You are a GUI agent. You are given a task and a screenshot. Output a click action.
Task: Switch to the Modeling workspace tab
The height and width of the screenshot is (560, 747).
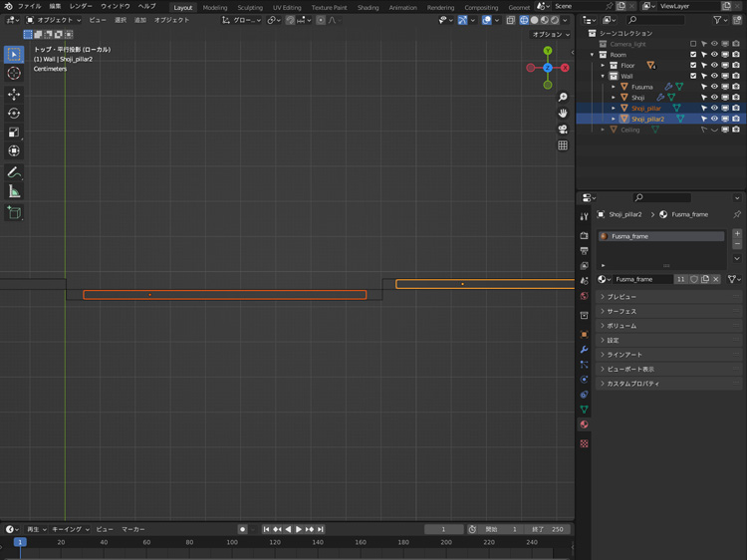click(215, 7)
